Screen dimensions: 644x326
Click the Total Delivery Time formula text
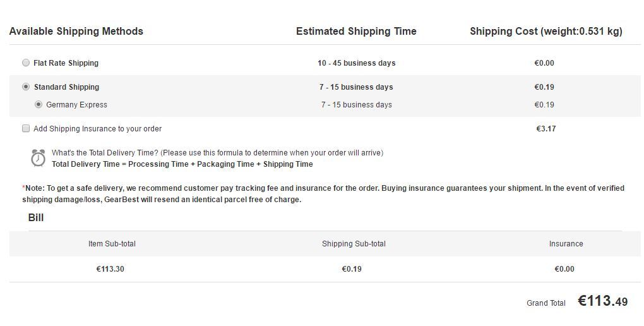[182, 164]
